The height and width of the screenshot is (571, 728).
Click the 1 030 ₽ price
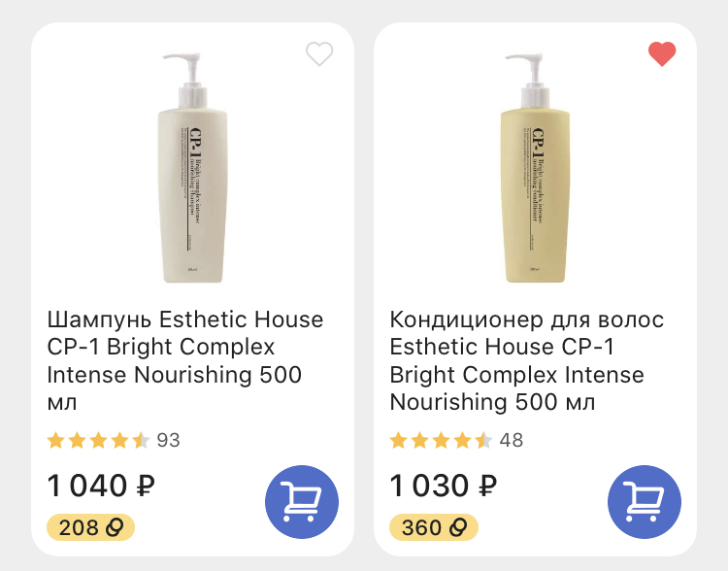coord(444,485)
